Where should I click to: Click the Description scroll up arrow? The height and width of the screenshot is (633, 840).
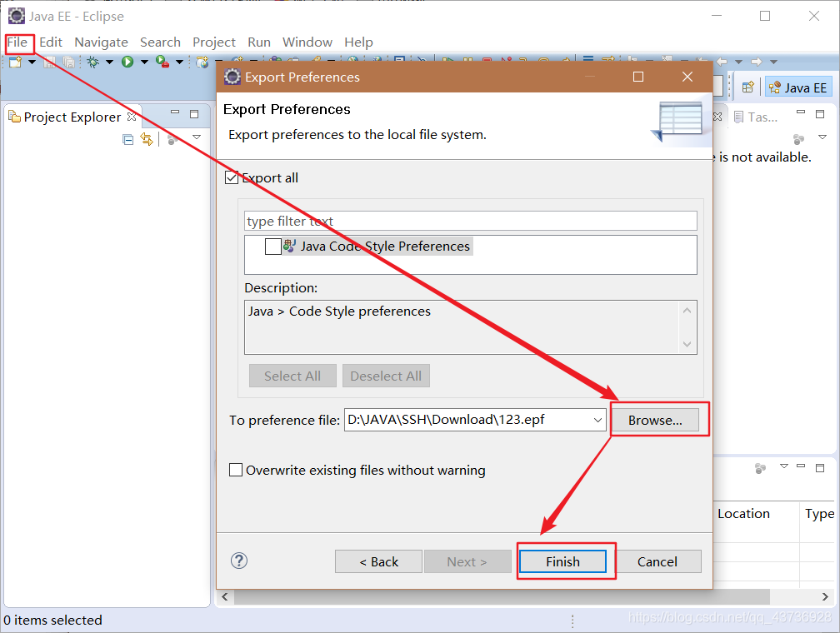pyautogui.click(x=687, y=311)
